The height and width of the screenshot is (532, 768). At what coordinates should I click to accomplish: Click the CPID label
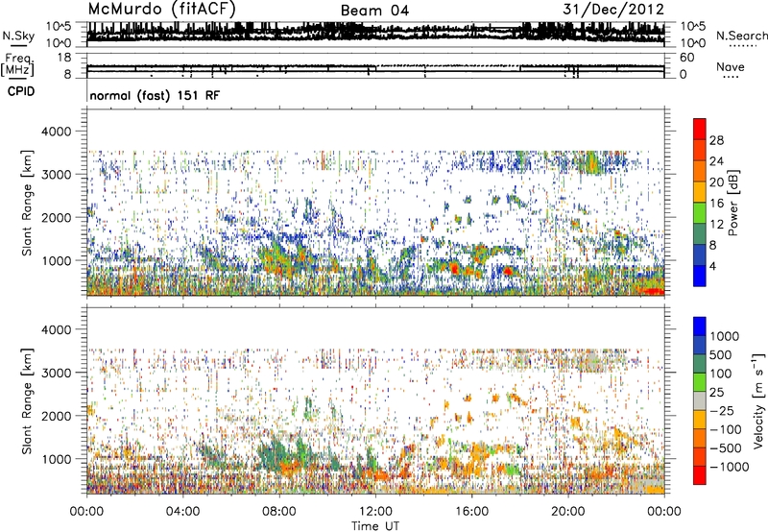pyautogui.click(x=21, y=91)
